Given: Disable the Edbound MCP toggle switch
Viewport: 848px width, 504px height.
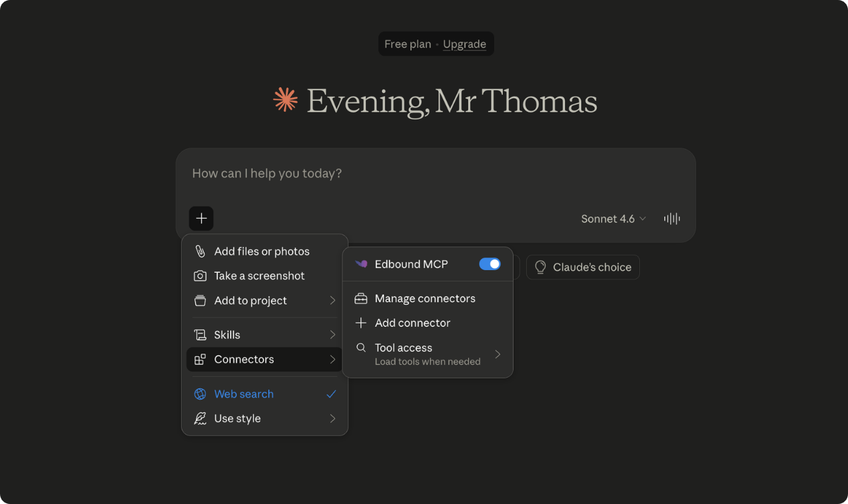Looking at the screenshot, I should (490, 264).
